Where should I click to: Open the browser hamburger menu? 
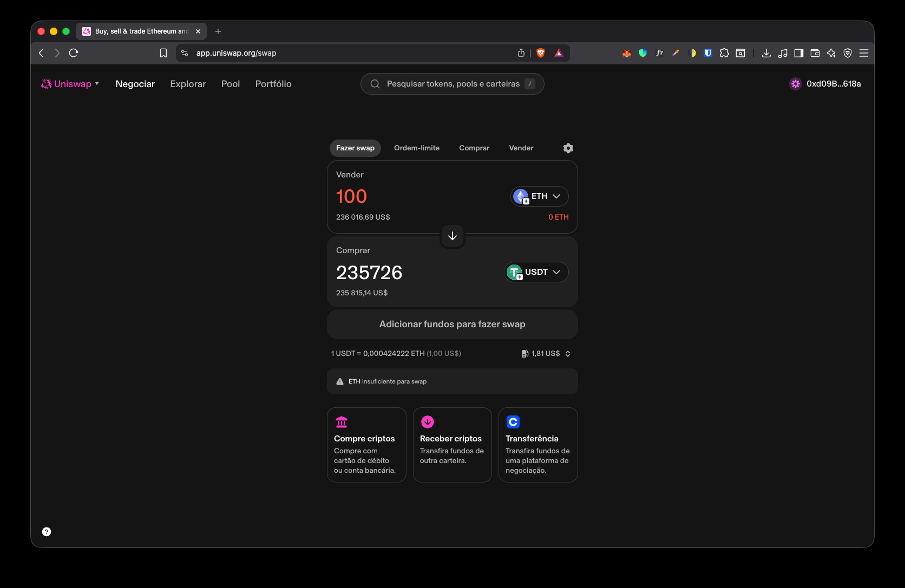[864, 53]
